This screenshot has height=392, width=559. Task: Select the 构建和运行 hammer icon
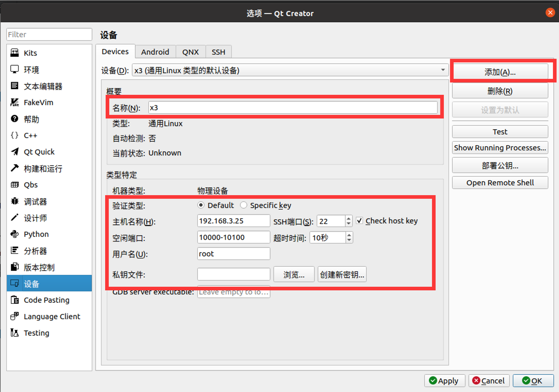pos(15,168)
